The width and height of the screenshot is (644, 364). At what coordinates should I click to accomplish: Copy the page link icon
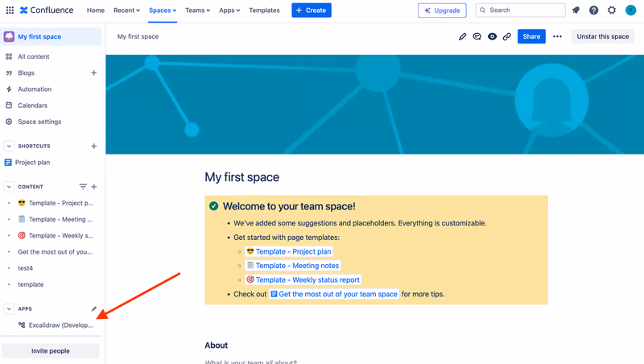507,36
